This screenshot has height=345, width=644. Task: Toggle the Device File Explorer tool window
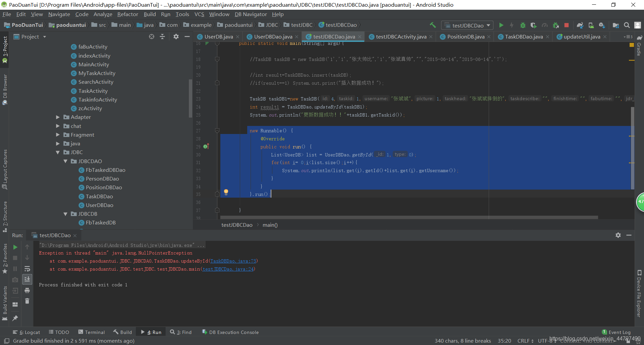(x=639, y=294)
